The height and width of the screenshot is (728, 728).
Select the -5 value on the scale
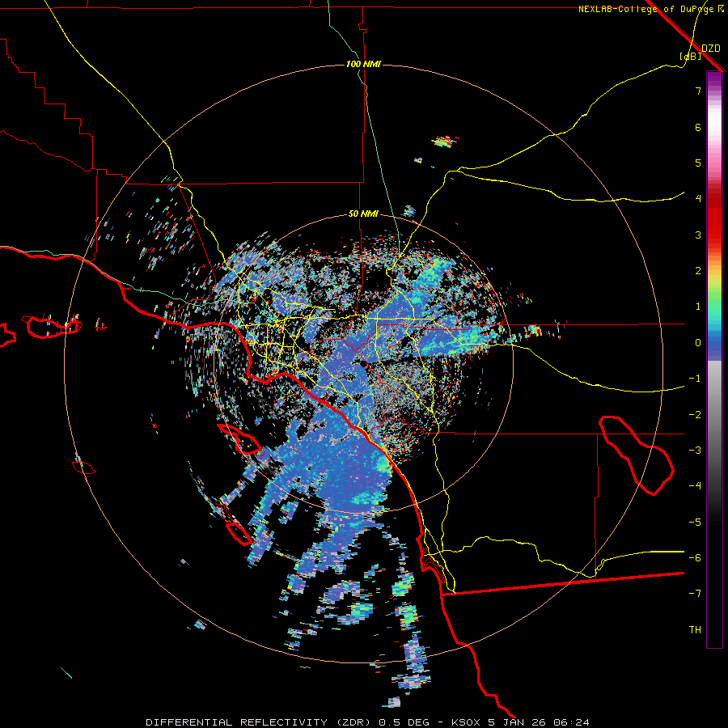point(695,523)
